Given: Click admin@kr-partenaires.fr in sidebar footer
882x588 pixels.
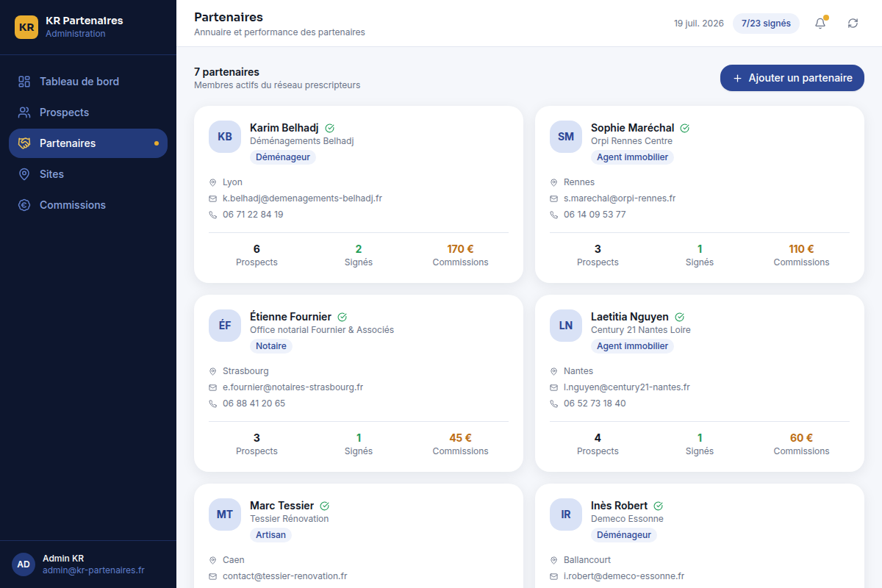Looking at the screenshot, I should point(93,570).
